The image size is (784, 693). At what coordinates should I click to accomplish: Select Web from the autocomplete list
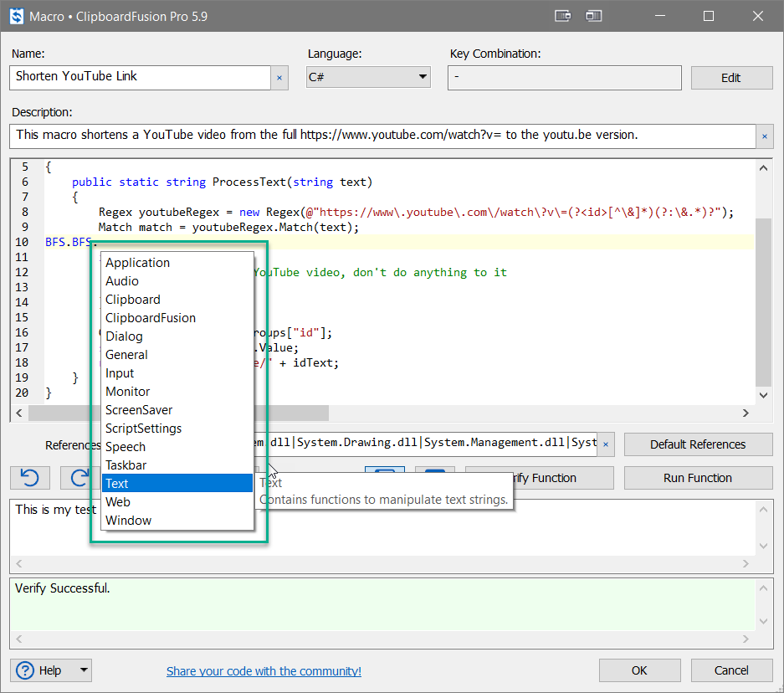click(177, 502)
